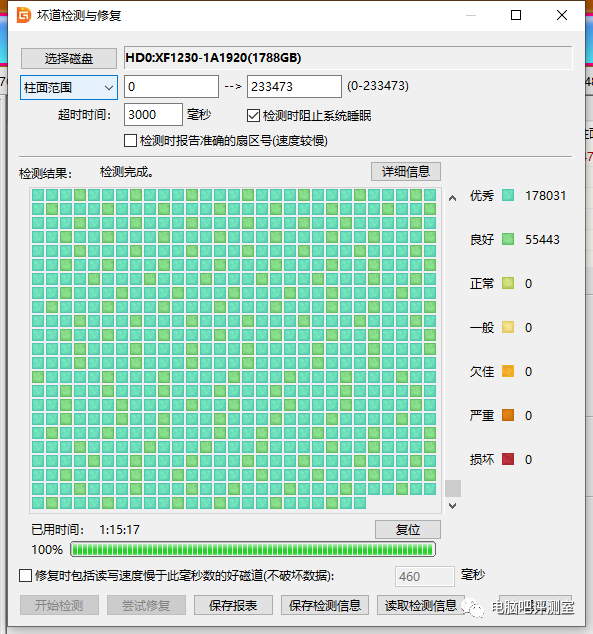Open the 柱面范围 dropdown
The image size is (593, 634).
[69, 87]
